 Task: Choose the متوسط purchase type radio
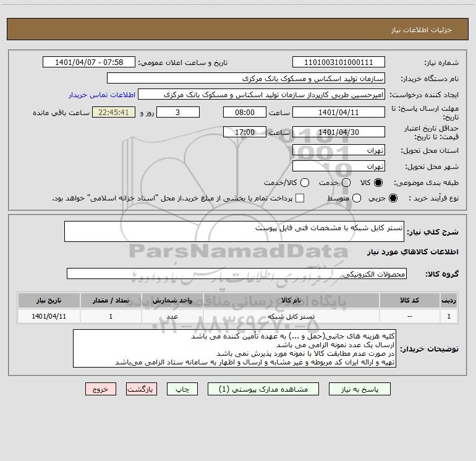pyautogui.click(x=357, y=198)
